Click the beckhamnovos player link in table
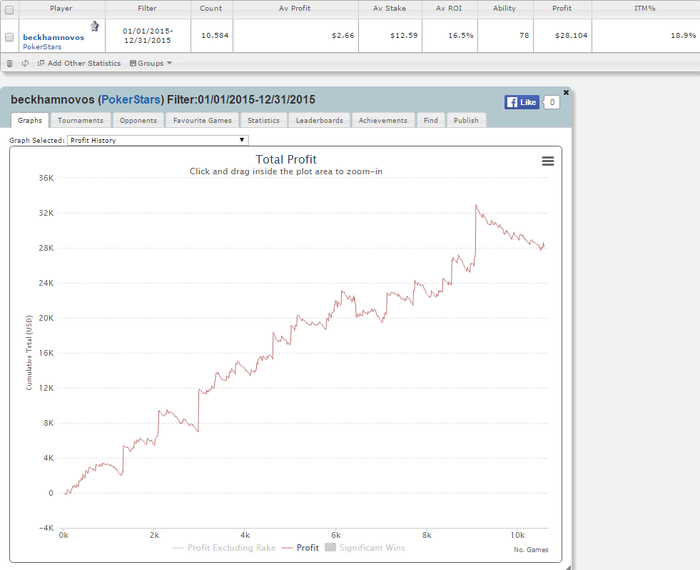 pos(54,37)
